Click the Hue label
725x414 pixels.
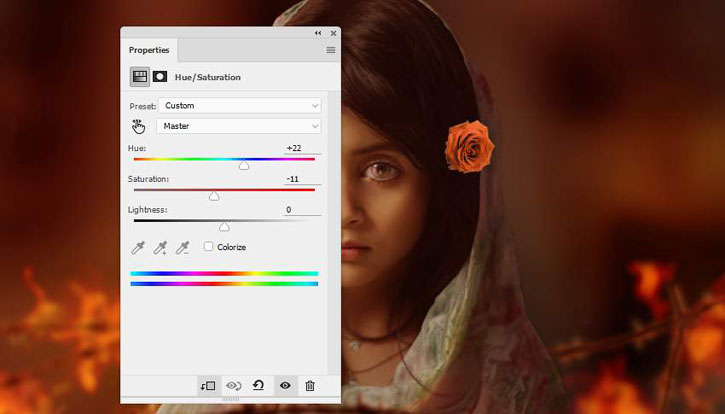[137, 148]
